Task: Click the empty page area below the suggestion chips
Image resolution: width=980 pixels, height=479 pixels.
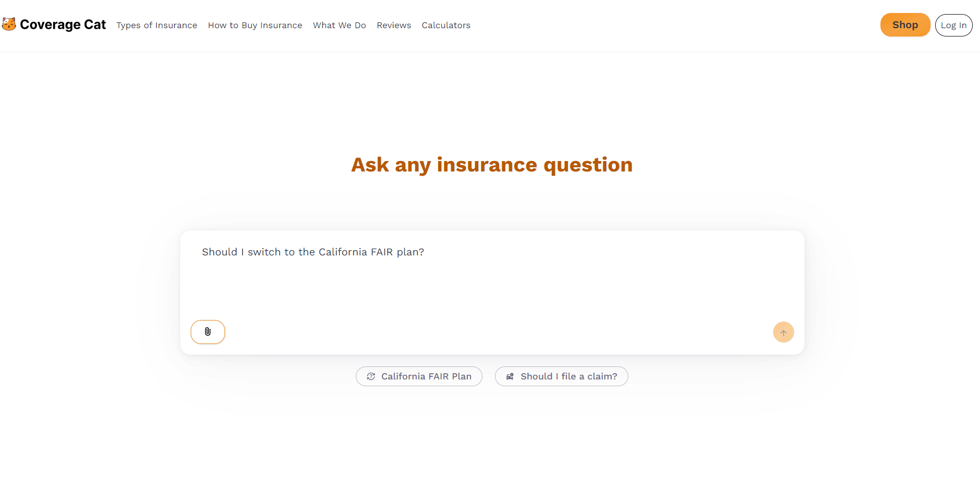Action: click(492, 438)
